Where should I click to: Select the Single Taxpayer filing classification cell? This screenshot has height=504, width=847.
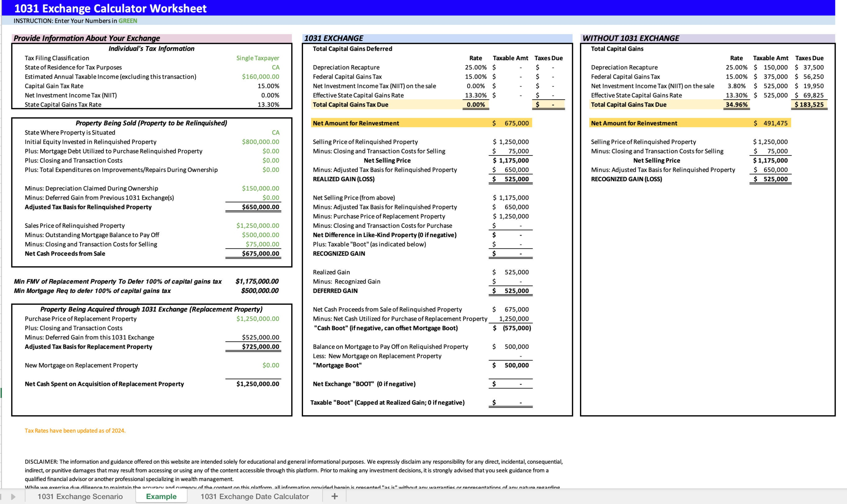tap(257, 58)
